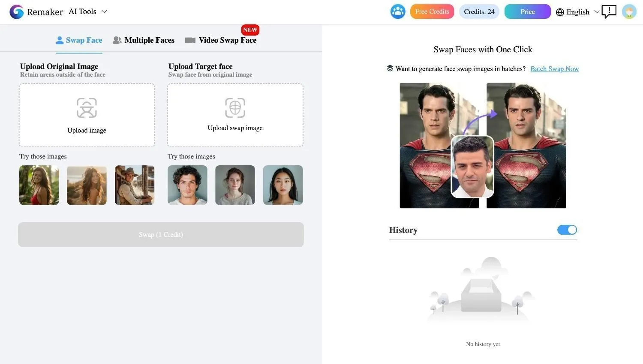This screenshot has height=364, width=643.
Task: Click the batch stack layers icon
Action: [390, 68]
